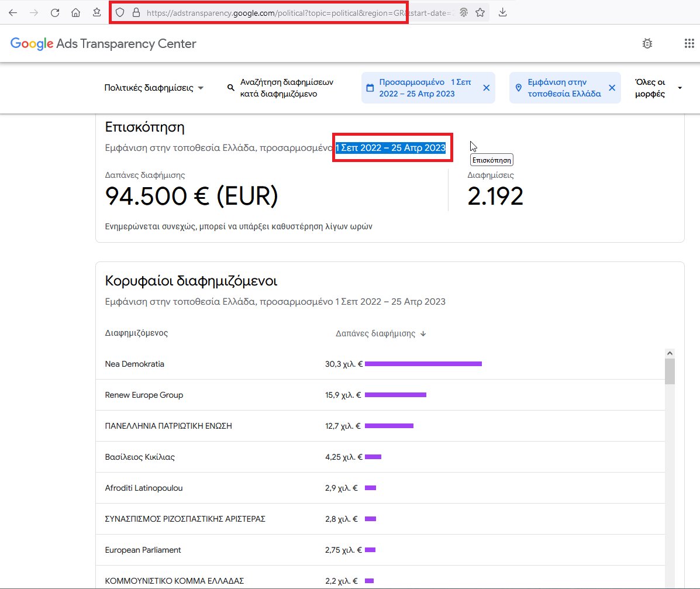Image resolution: width=700 pixels, height=589 pixels.
Task: Open the browser downloads panel
Action: click(x=503, y=12)
